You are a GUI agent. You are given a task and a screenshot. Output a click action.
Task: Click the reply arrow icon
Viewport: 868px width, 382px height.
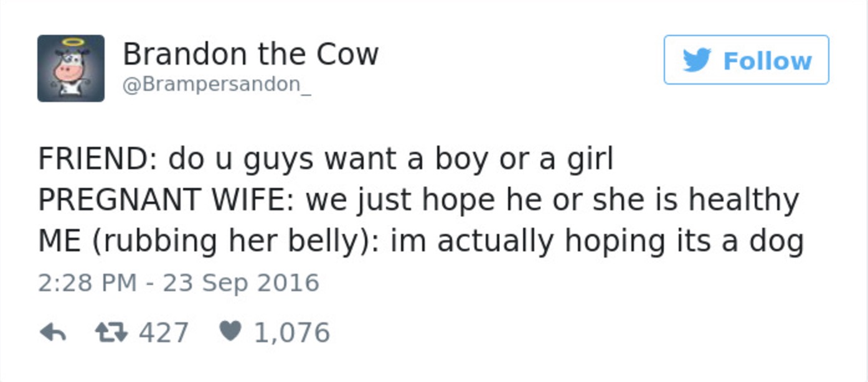tap(53, 334)
